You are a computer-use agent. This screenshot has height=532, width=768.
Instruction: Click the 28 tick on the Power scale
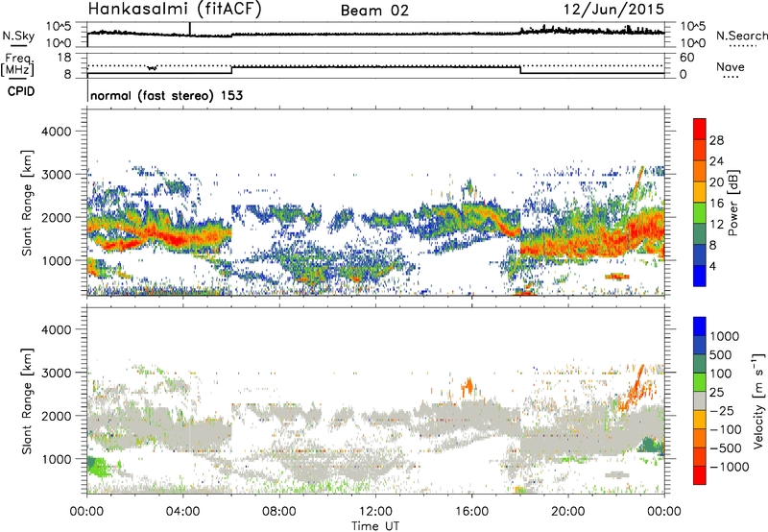coord(716,140)
